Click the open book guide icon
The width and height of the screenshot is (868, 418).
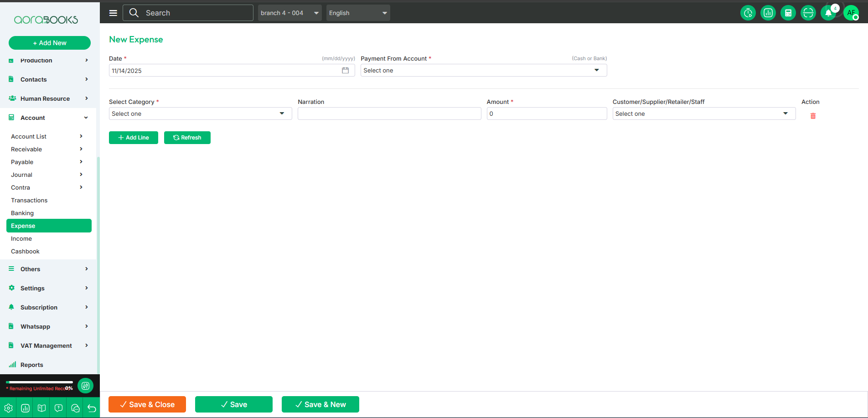click(41, 408)
